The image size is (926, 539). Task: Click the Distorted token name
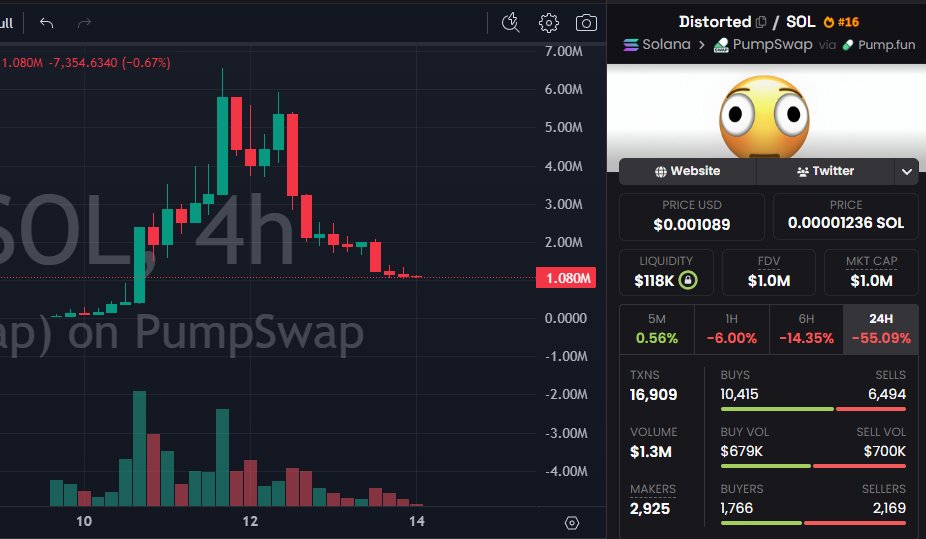[715, 22]
